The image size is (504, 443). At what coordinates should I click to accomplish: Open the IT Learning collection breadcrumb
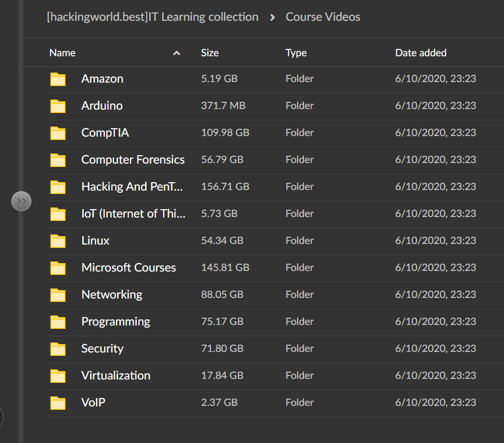point(152,17)
